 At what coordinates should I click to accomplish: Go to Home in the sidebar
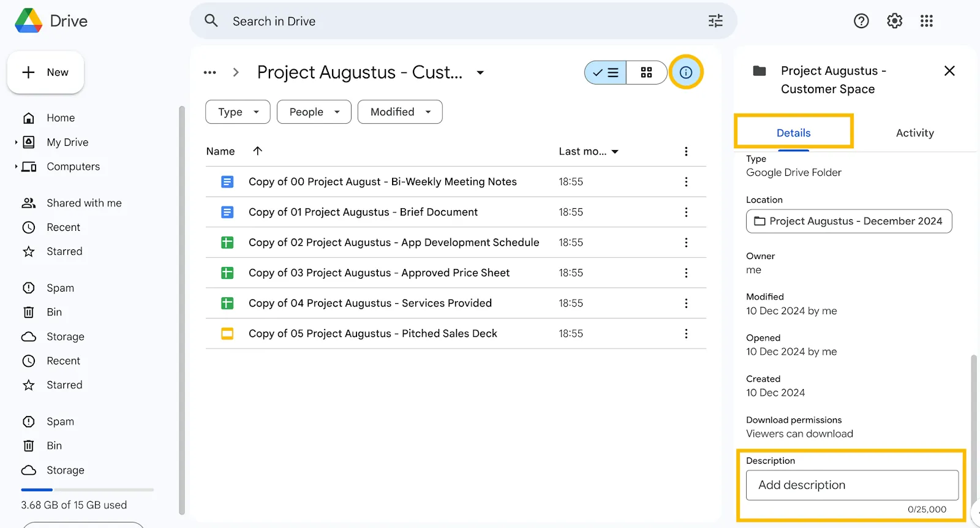61,118
